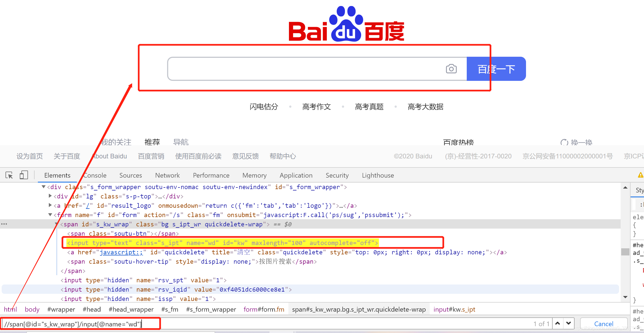The image size is (644, 333).
Task: Expand the result_logo anchor node
Action: 50,205
